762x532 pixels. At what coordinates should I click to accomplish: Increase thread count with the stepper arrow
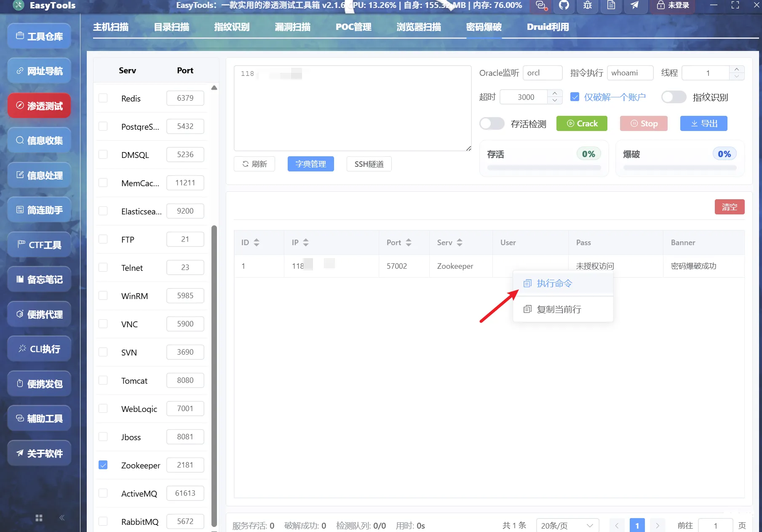point(737,70)
